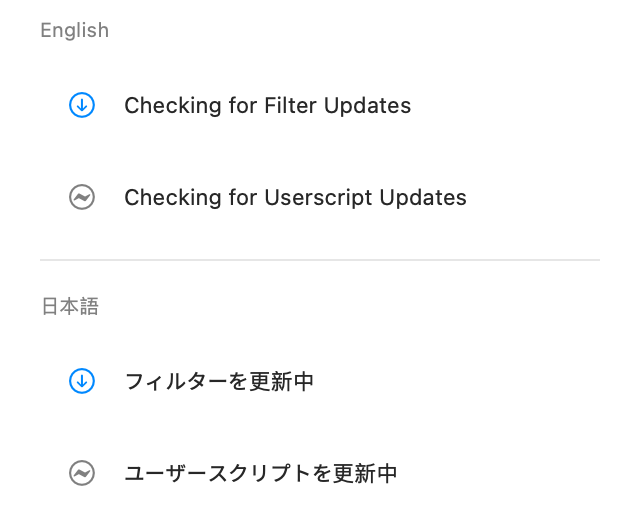Click the blue download icon beside Filter Updates
This screenshot has height=520, width=640.
[82, 105]
